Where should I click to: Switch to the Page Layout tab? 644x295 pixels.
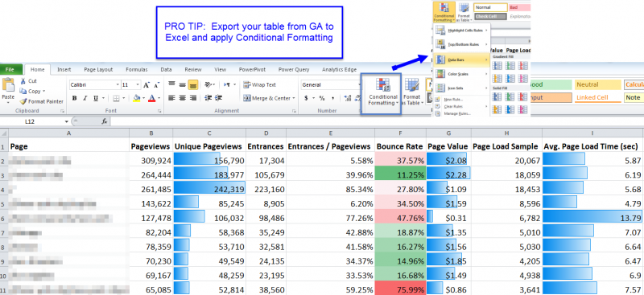coord(98,70)
